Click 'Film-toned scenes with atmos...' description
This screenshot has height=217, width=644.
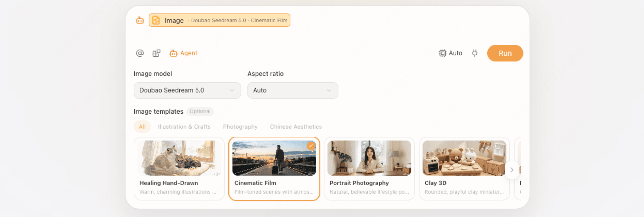(x=274, y=192)
